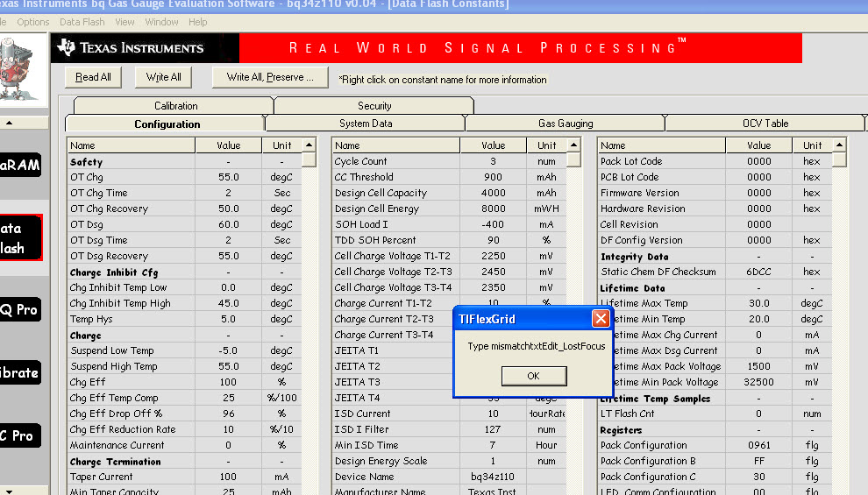This screenshot has width=868, height=495.
Task: Click OK in the TIFlexGrid dialog
Action: pyautogui.click(x=534, y=376)
